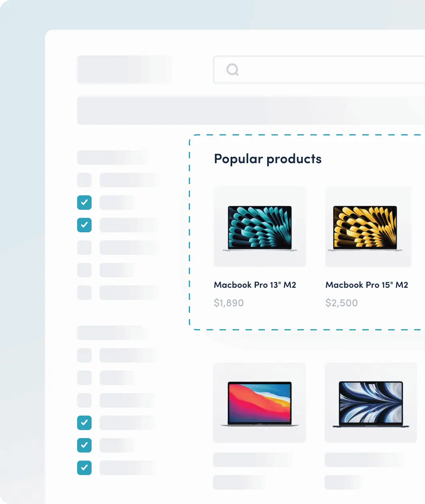Select the laptop with red-orange wallpaper
This screenshot has height=504, width=425.
pyautogui.click(x=260, y=403)
